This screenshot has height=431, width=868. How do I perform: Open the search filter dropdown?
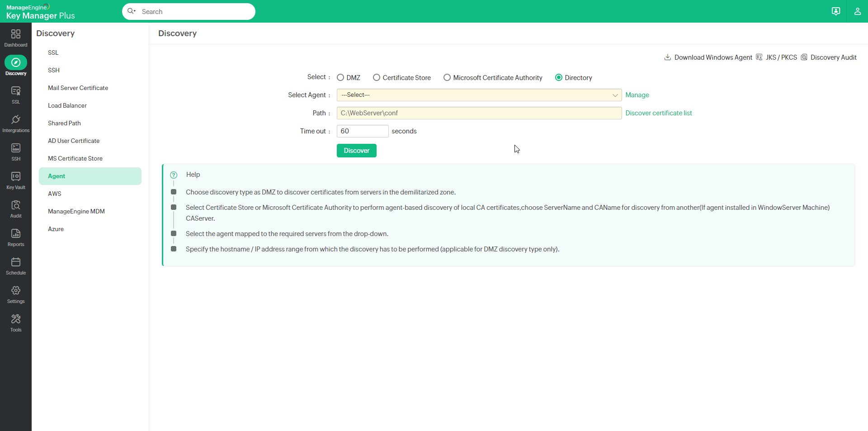(132, 11)
